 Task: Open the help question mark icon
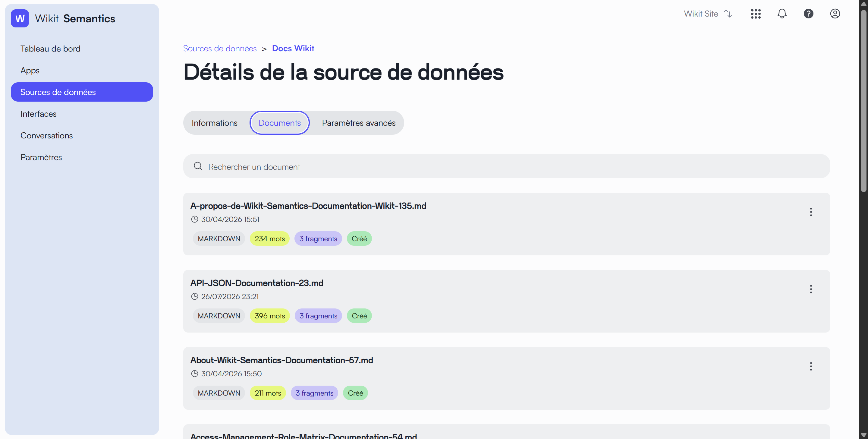pos(808,14)
